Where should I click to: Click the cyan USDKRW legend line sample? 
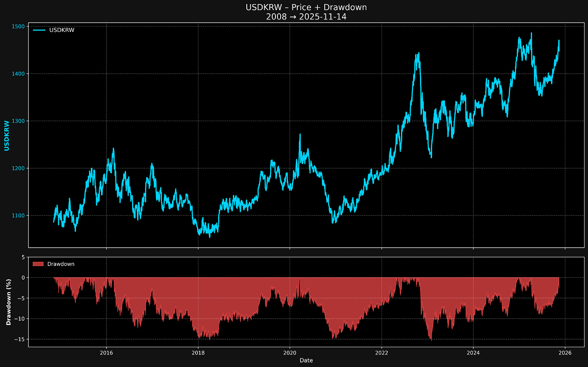(39, 30)
